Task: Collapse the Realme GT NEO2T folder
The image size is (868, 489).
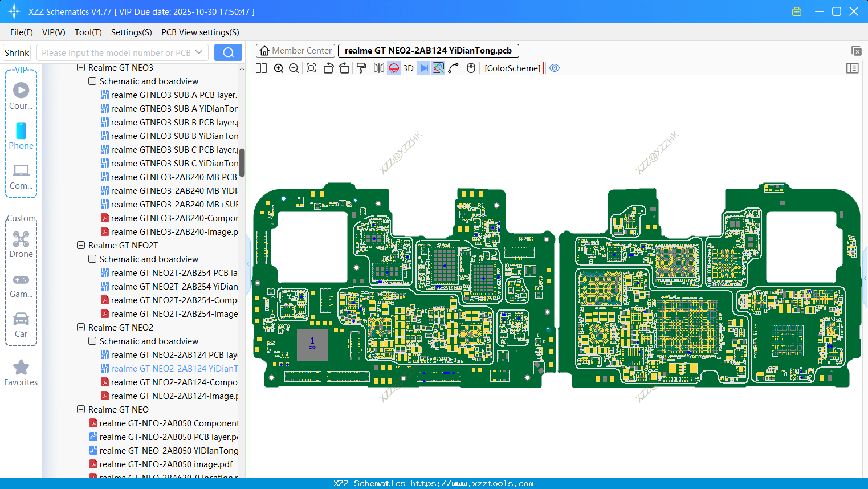Action: [81, 246]
